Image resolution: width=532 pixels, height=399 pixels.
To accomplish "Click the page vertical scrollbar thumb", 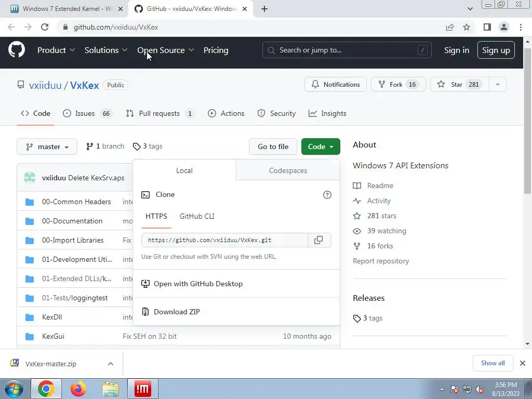I will tap(527, 121).
